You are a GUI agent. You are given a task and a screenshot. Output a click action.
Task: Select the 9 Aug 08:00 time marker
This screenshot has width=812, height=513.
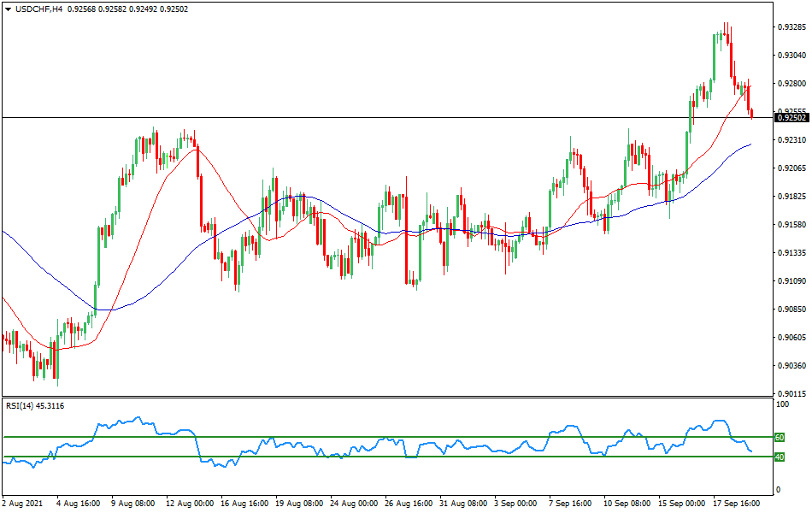[134, 504]
